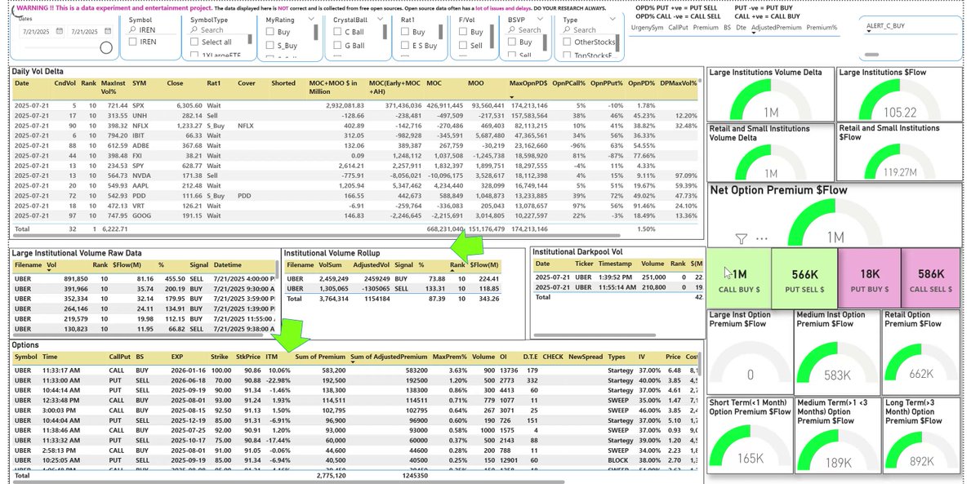980x484 pixels.
Task: Click the Symbol search field containing IREN
Action: coord(150,29)
